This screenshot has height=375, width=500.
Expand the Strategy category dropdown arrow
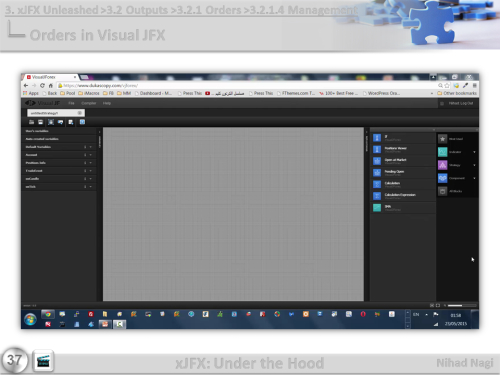point(474,165)
